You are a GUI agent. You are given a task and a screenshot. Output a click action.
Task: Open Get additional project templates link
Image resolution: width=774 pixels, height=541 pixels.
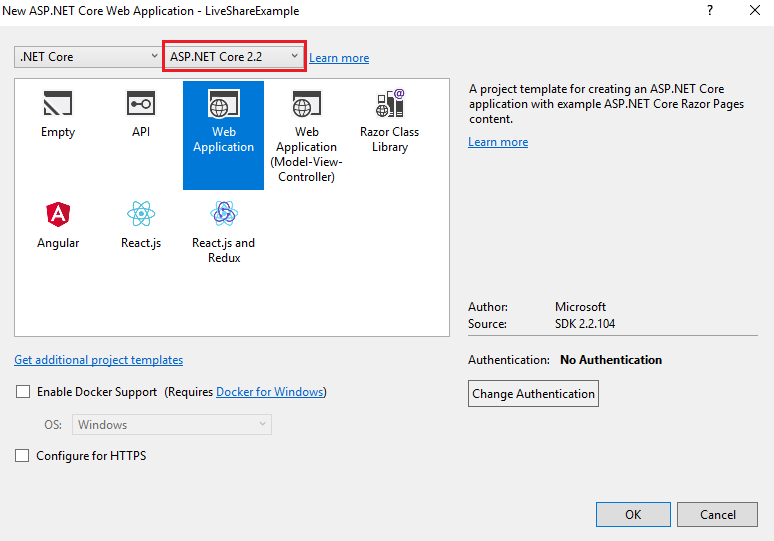[99, 360]
